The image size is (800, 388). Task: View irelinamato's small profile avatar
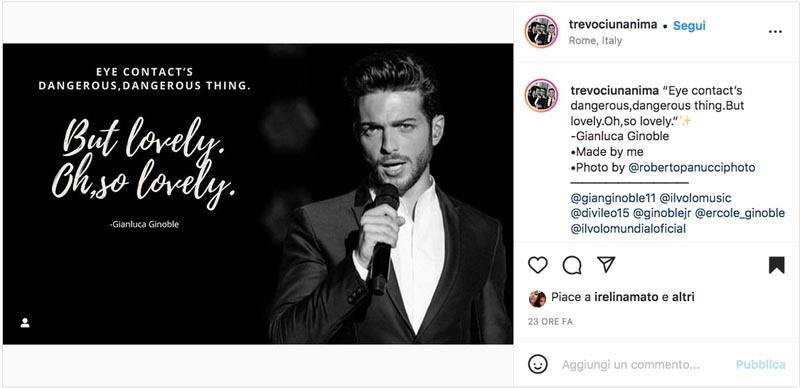point(537,299)
